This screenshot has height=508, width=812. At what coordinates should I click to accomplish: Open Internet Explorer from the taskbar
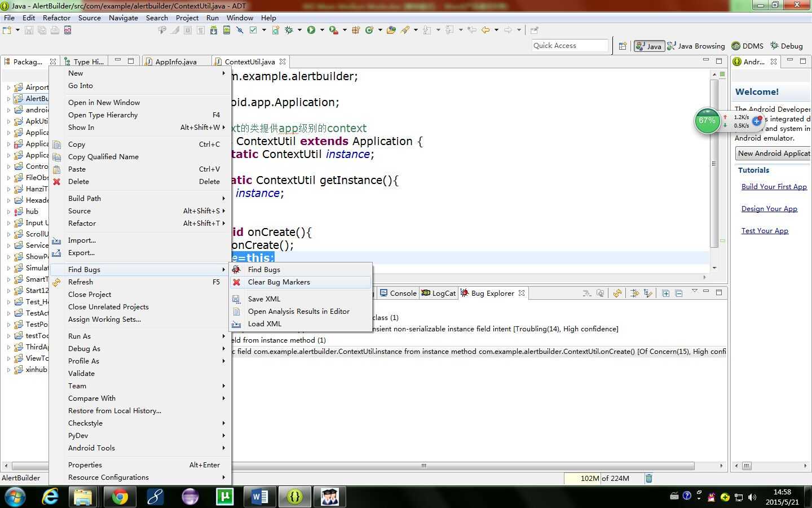coord(51,497)
